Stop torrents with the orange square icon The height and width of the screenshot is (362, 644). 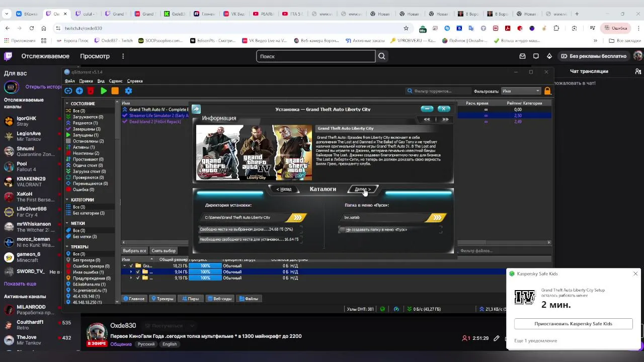[115, 91]
